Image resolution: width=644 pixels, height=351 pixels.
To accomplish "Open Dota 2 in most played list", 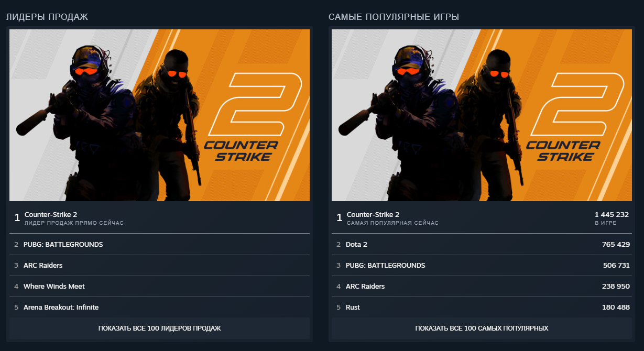I will (482, 245).
